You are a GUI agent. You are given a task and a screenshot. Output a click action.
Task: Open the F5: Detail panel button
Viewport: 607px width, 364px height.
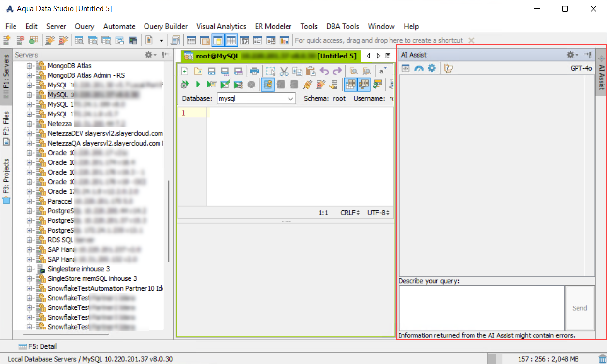coord(38,346)
